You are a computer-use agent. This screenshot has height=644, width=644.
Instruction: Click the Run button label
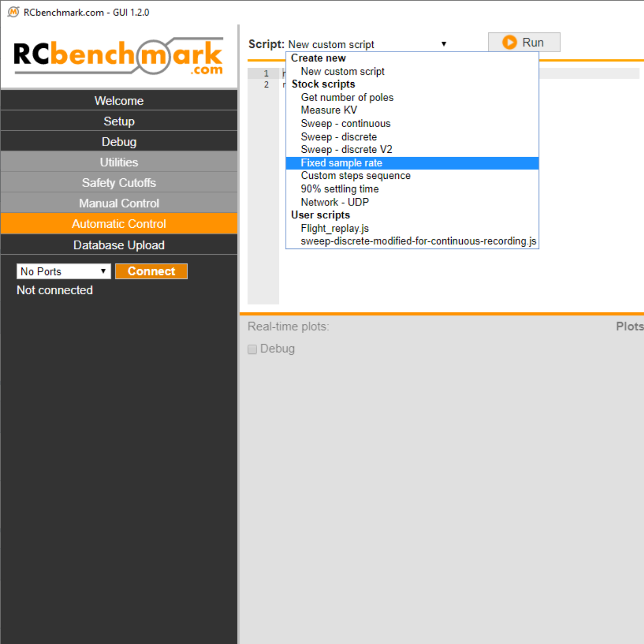pyautogui.click(x=533, y=43)
